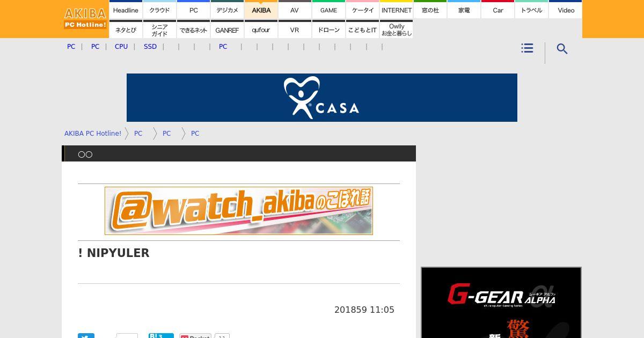
Task: Open site search with the magnifier icon
Action: 562,49
